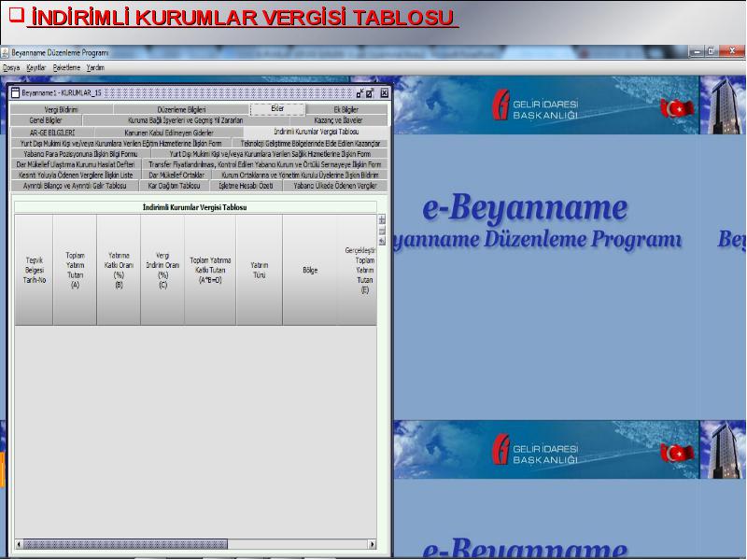
Task: Switch to the Vergi Bildirimi tab
Action: [x=62, y=109]
